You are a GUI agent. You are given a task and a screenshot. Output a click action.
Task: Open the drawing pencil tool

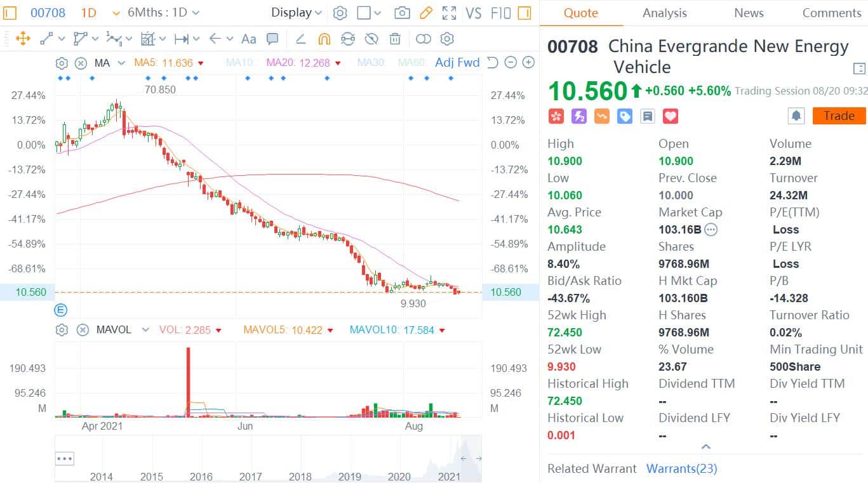tap(425, 12)
